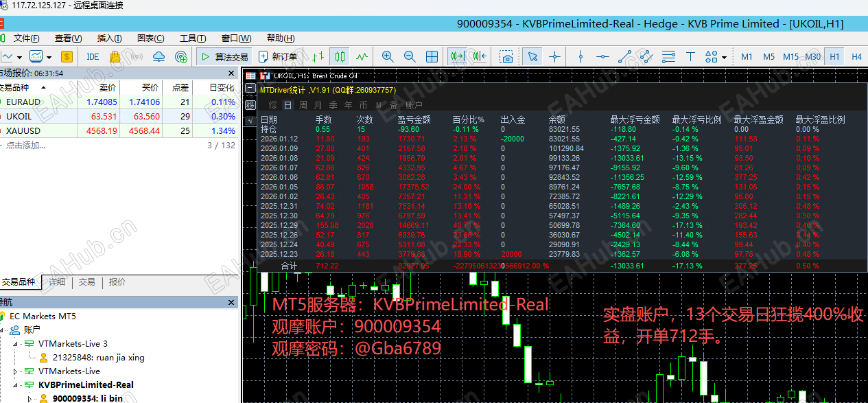Toggle chart shift from right edge
868x403 pixels.
pos(478,56)
